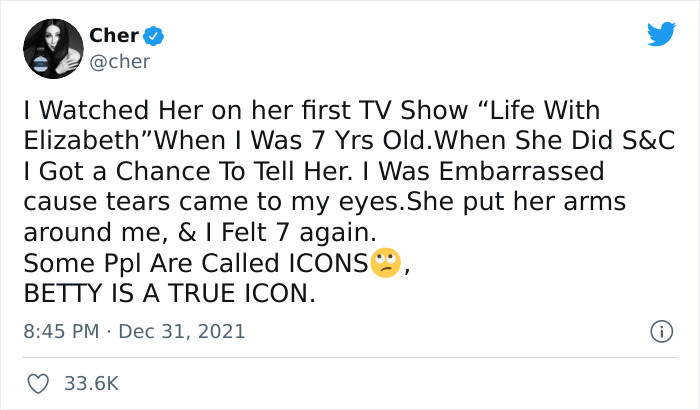Like the tweet with heart icon
The image size is (700, 410).
tap(40, 383)
